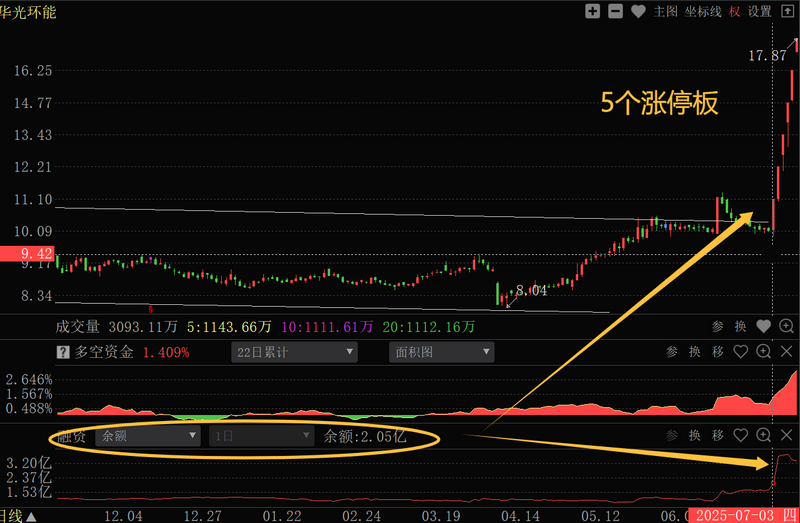Click the zoom-out minus icon in top toolbar
Image resolution: width=800 pixels, height=523 pixels.
pyautogui.click(x=615, y=12)
